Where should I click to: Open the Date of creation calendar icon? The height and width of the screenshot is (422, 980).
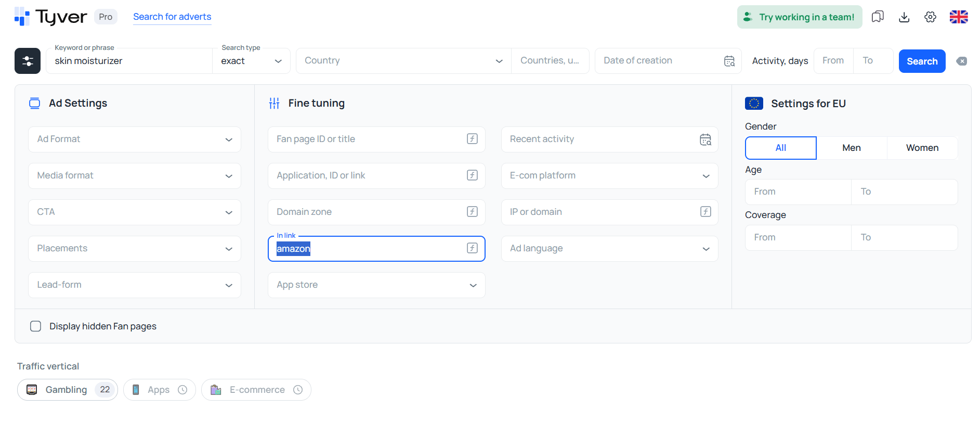[729, 61]
